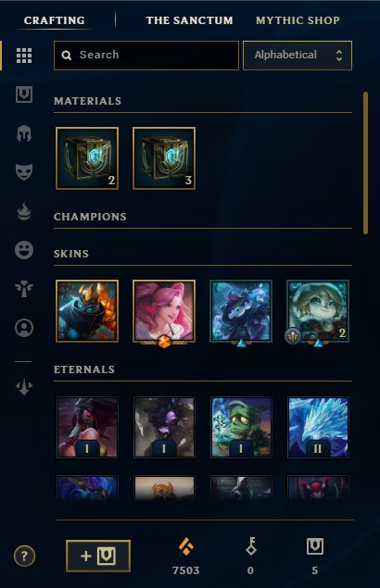Filter loot by emotes smiley icon
Screen dimensions: 380x588
click(x=24, y=250)
